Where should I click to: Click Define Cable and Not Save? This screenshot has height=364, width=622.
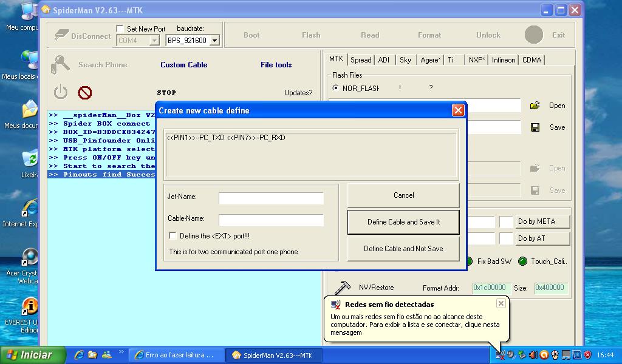[403, 249]
